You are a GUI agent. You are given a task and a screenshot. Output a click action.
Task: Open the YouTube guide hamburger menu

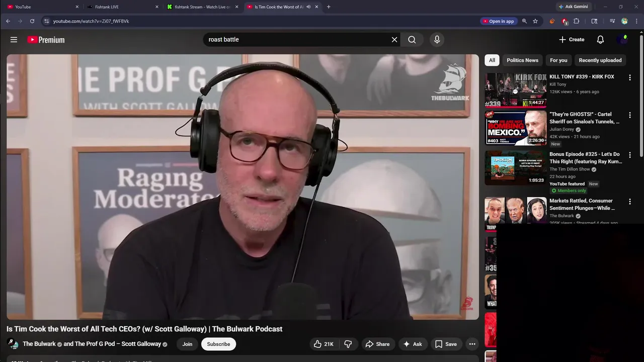14,40
